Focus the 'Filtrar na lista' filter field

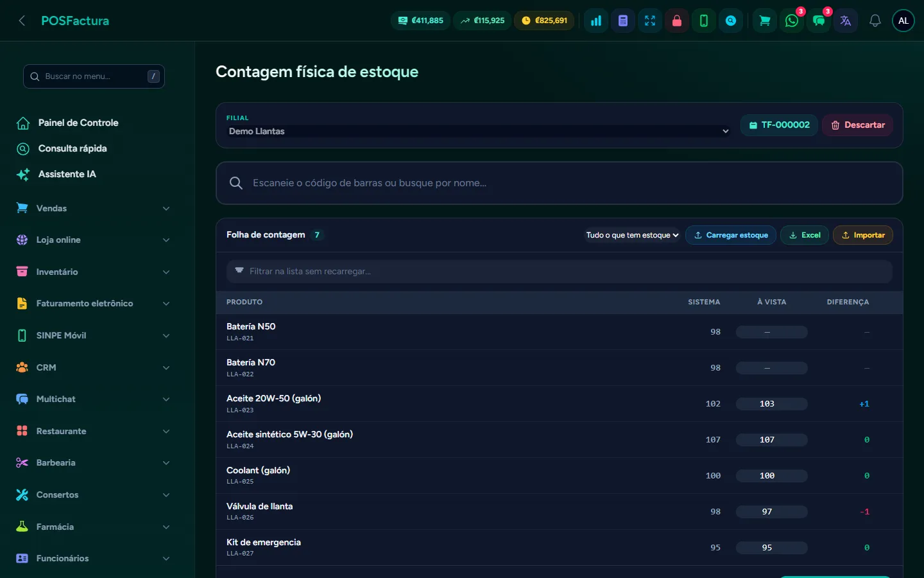pyautogui.click(x=560, y=272)
